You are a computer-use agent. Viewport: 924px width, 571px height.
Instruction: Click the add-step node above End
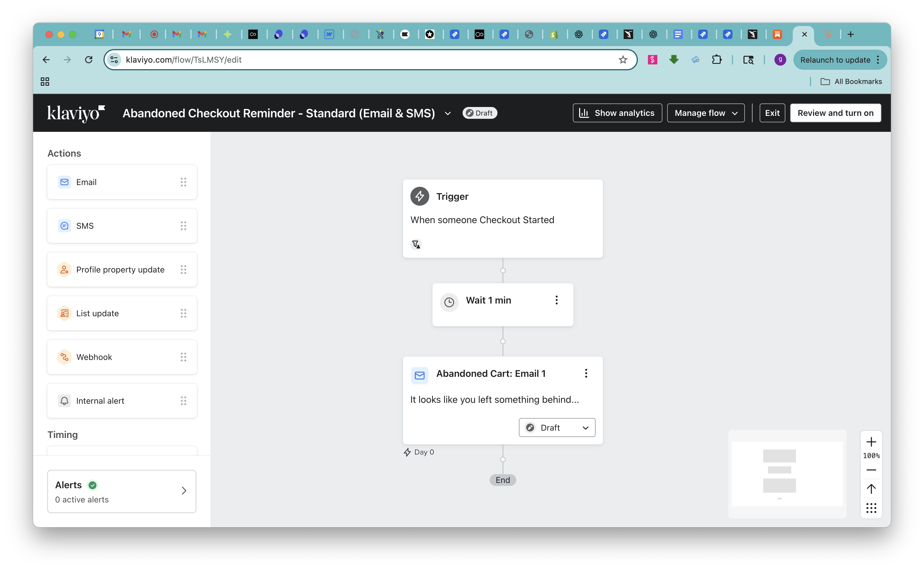coord(502,460)
